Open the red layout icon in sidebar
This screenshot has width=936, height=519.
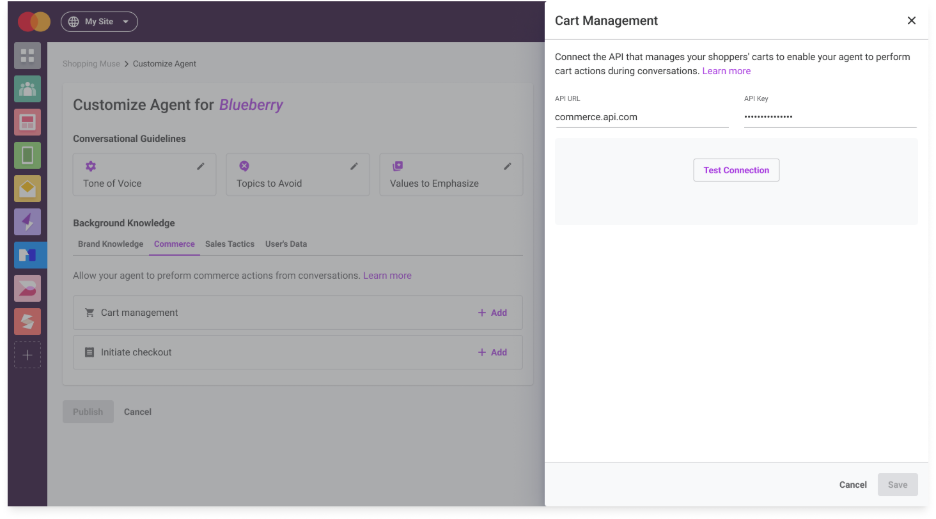coord(27,122)
